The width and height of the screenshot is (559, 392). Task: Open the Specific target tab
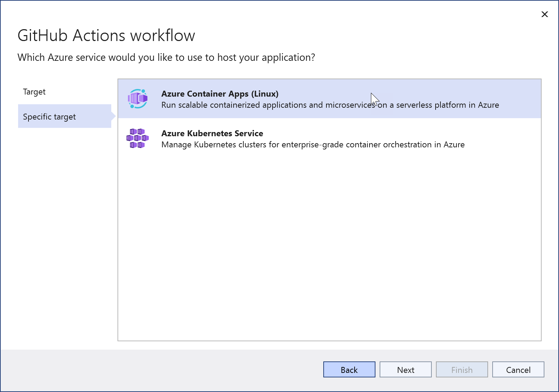(x=50, y=116)
